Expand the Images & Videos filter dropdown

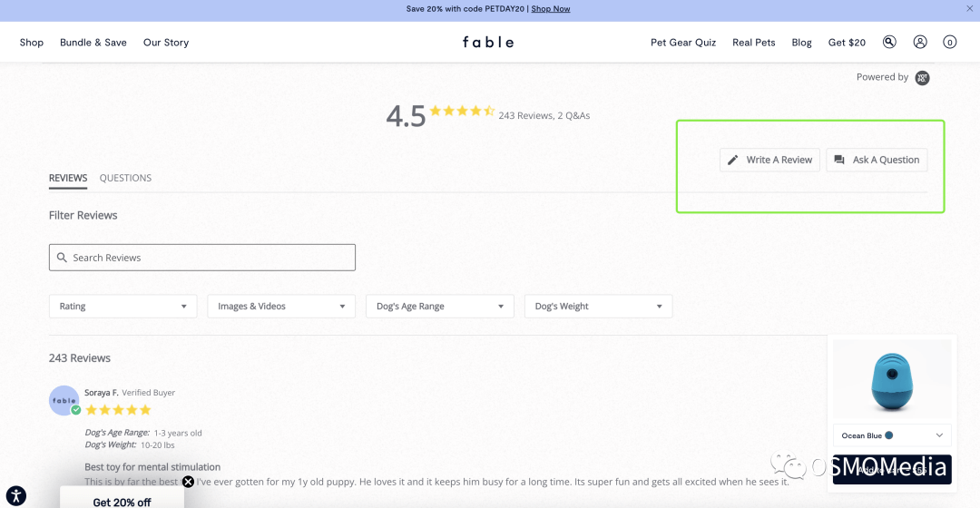281,307
